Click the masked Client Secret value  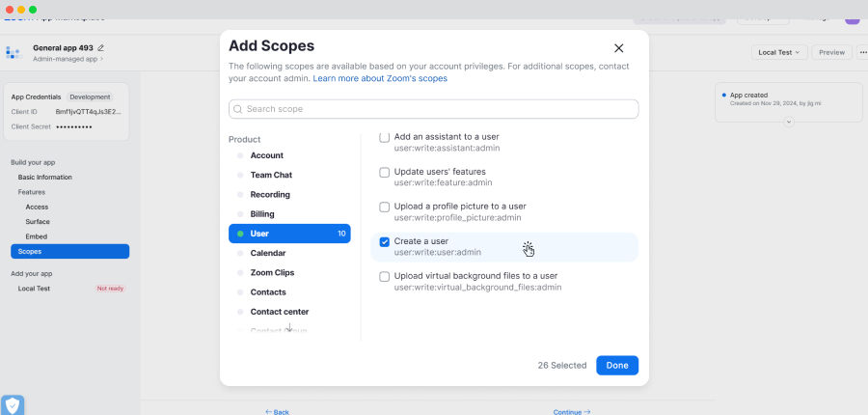point(74,126)
